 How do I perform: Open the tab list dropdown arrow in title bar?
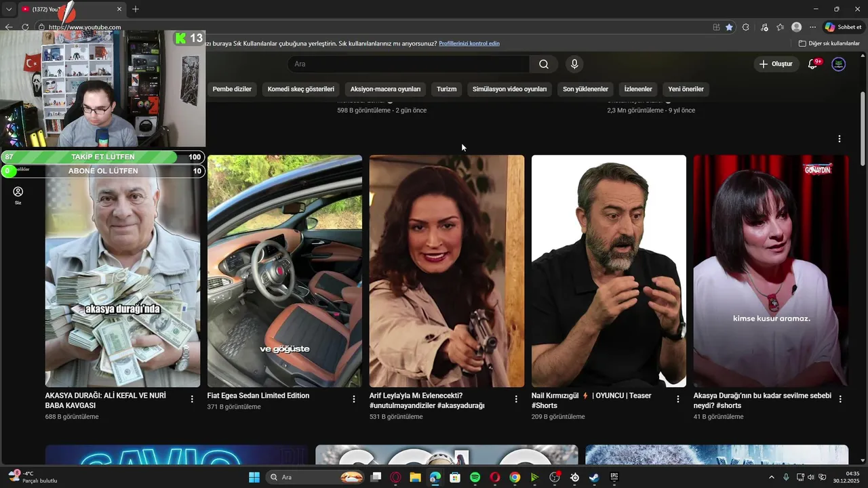click(x=9, y=9)
